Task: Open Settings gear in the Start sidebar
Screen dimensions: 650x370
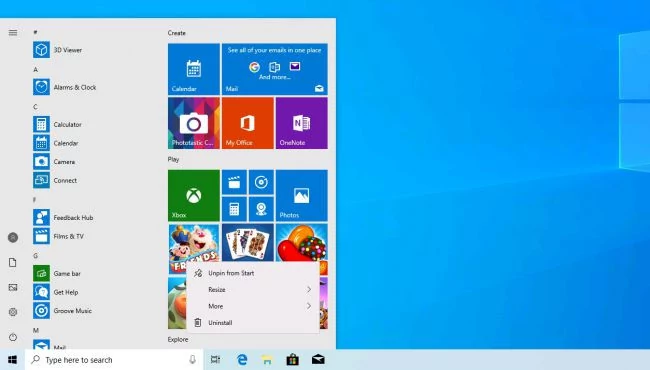Action: pyautogui.click(x=13, y=312)
